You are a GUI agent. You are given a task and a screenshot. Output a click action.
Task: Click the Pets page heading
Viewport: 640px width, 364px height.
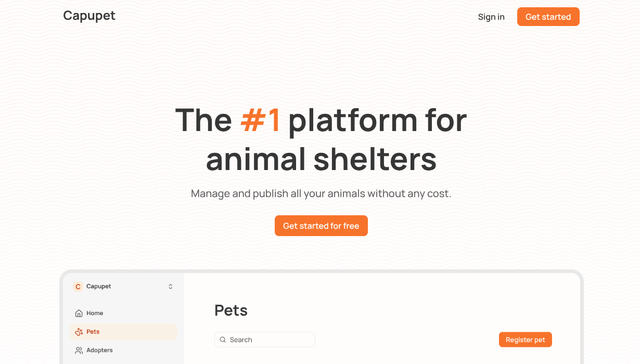[x=231, y=310]
